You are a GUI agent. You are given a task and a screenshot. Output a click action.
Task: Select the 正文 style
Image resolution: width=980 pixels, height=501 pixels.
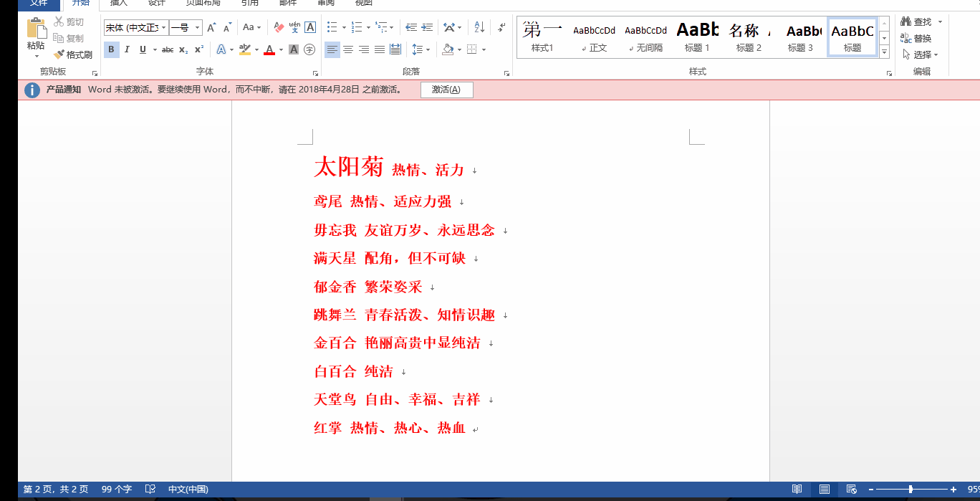coord(595,37)
